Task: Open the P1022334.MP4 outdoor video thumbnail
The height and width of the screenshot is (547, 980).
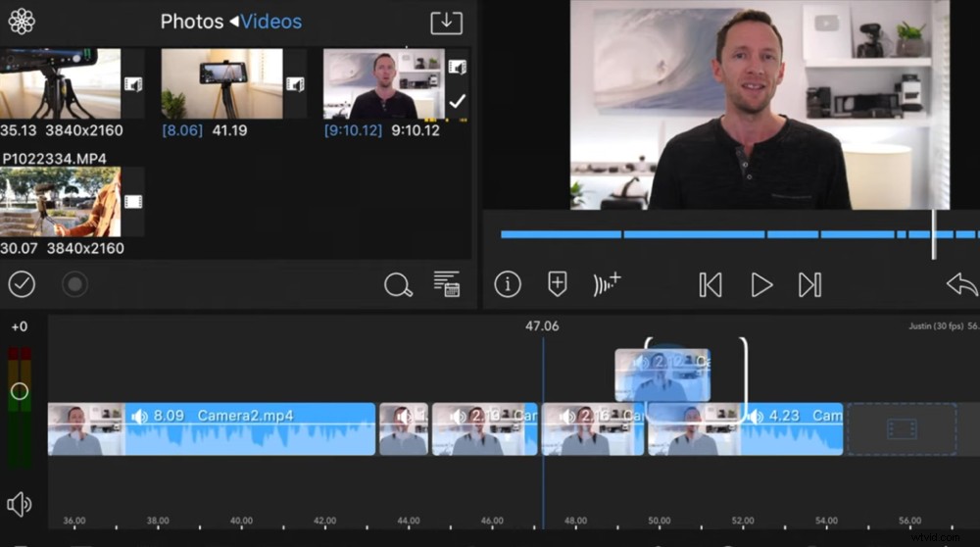Action: [60, 201]
